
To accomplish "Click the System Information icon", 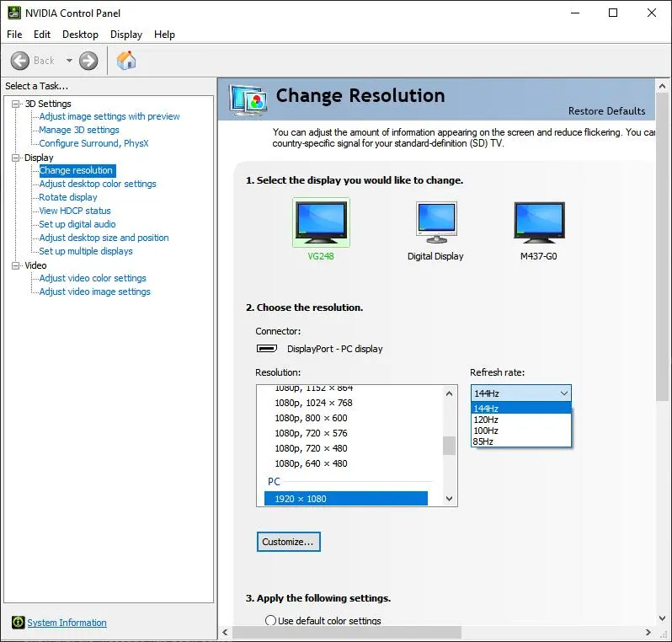I will [x=18, y=623].
